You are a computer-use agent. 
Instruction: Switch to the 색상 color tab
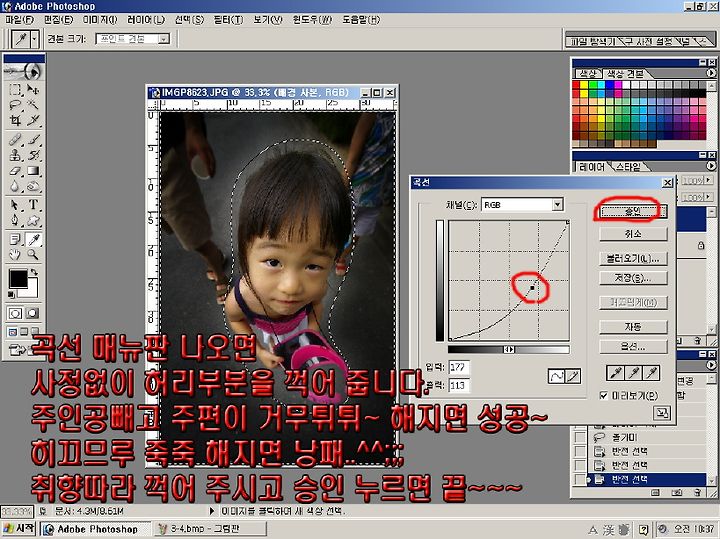tap(588, 73)
